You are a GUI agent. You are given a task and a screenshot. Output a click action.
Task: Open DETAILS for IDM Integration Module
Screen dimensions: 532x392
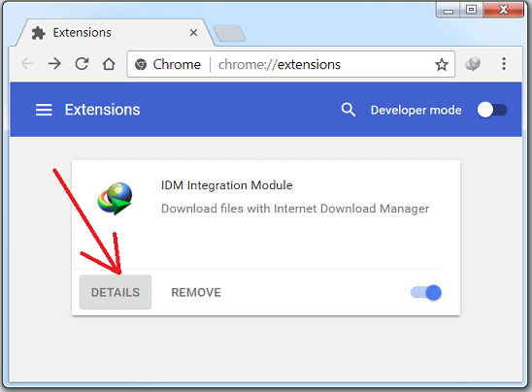pyautogui.click(x=116, y=292)
